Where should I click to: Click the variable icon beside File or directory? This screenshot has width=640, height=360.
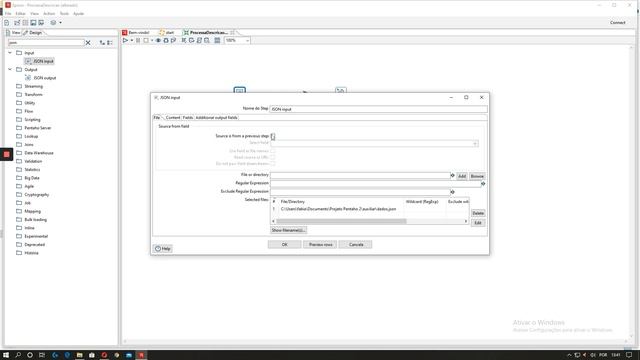(x=452, y=176)
